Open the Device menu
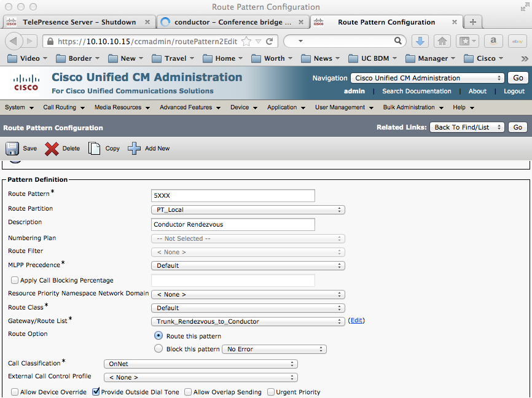The height and width of the screenshot is (398, 532). point(244,107)
